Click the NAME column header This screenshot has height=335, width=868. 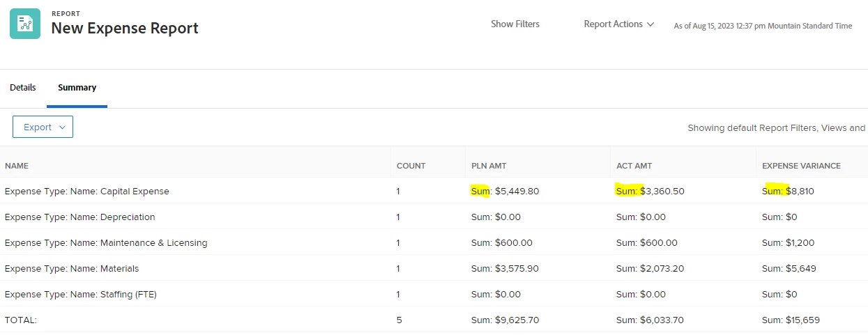pyautogui.click(x=17, y=166)
